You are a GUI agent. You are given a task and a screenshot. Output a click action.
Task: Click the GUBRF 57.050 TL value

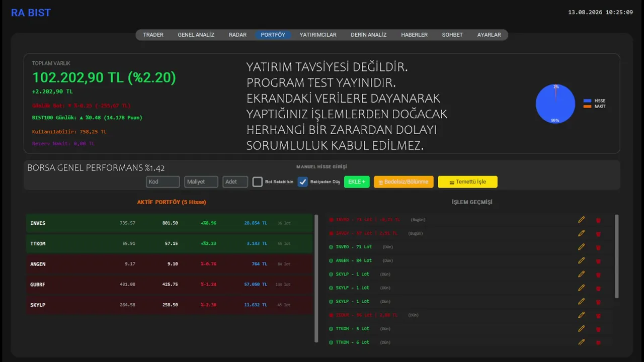256,285
